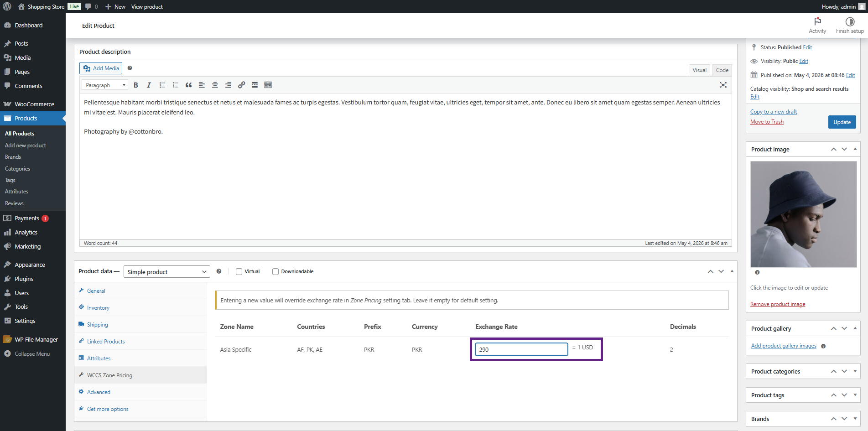This screenshot has height=431, width=868.
Task: Open Activity panel flag icon
Action: [817, 26]
